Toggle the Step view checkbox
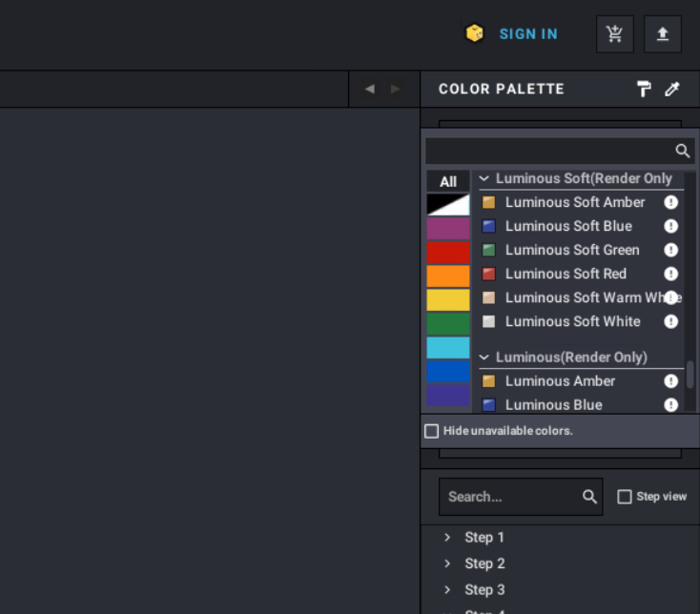Image resolution: width=700 pixels, height=614 pixels. (625, 497)
